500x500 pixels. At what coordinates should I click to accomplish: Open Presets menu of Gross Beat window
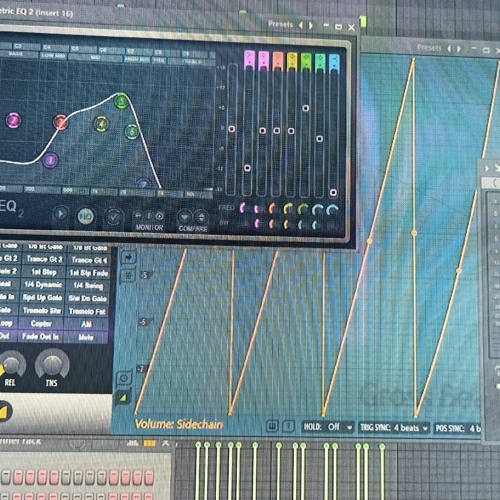[429, 48]
